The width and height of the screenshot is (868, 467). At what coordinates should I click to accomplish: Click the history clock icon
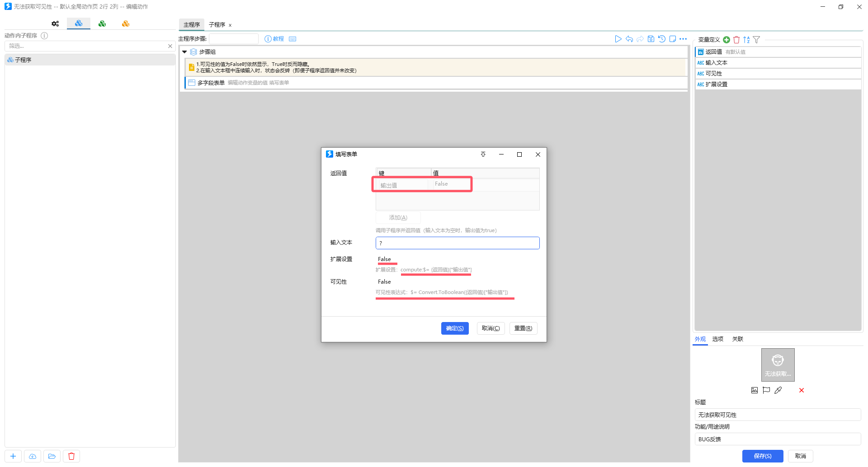(x=662, y=39)
